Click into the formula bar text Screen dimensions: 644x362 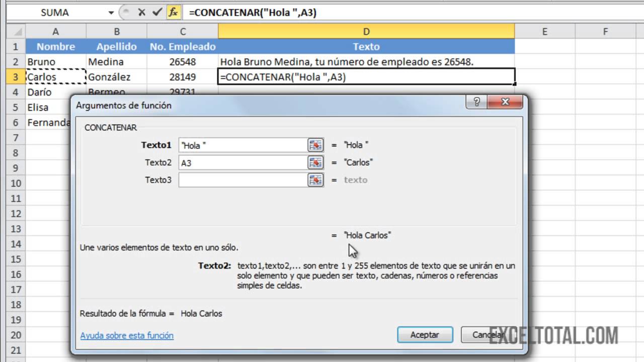click(413, 13)
